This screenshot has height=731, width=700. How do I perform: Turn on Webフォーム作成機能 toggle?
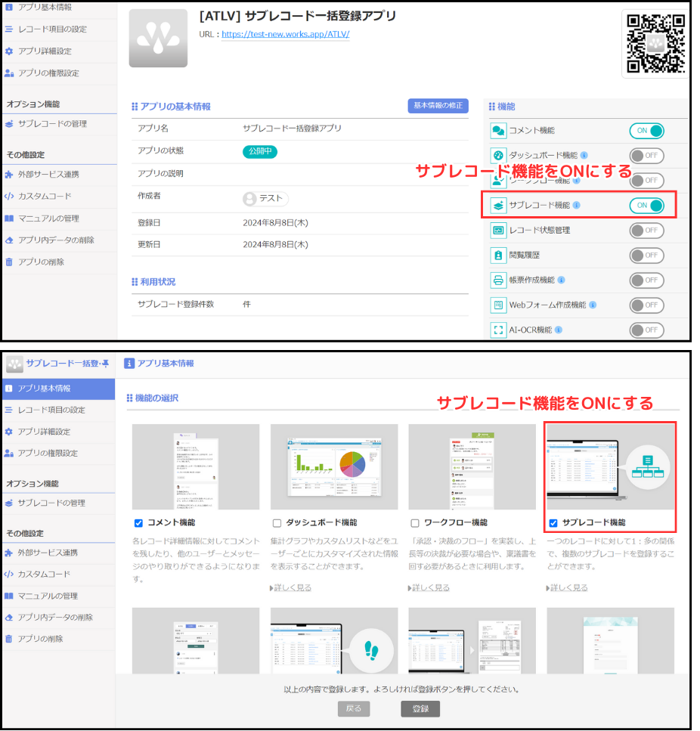point(647,305)
